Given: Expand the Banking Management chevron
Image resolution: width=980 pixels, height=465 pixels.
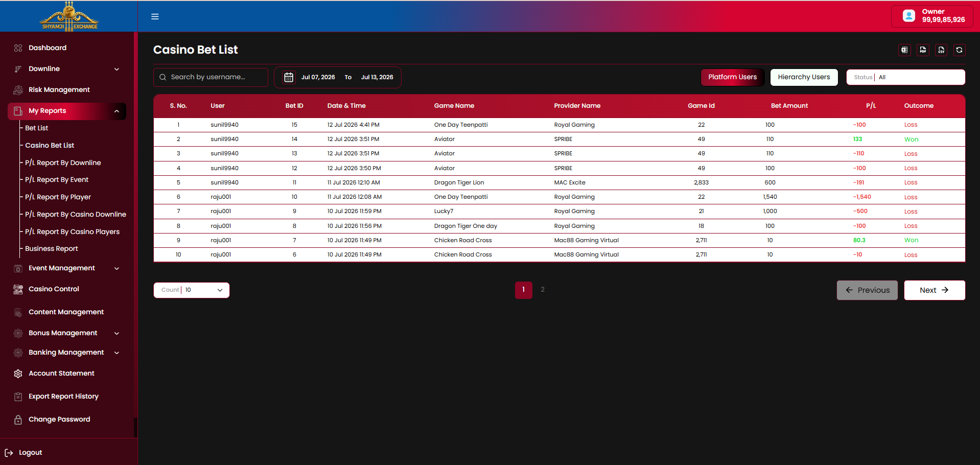Looking at the screenshot, I should [x=116, y=353].
